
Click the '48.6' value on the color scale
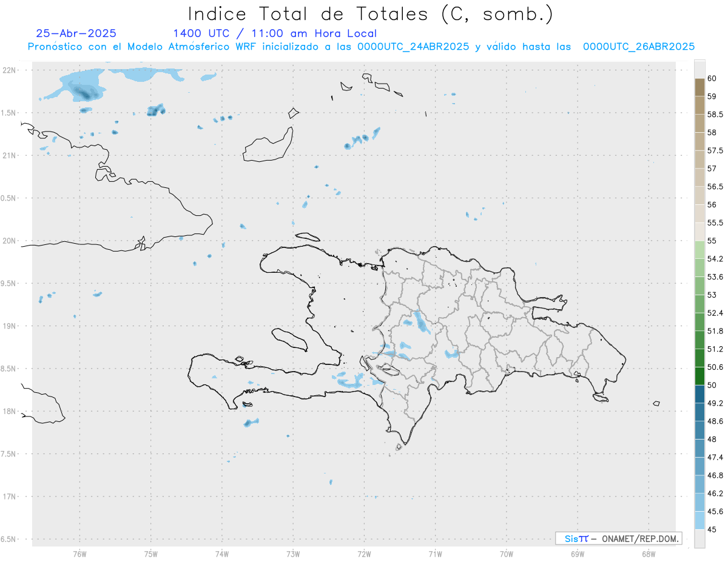715,421
